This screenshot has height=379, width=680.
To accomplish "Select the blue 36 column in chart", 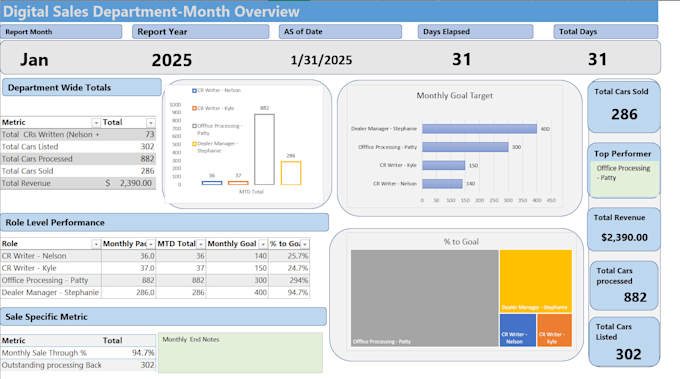I will 212,183.
